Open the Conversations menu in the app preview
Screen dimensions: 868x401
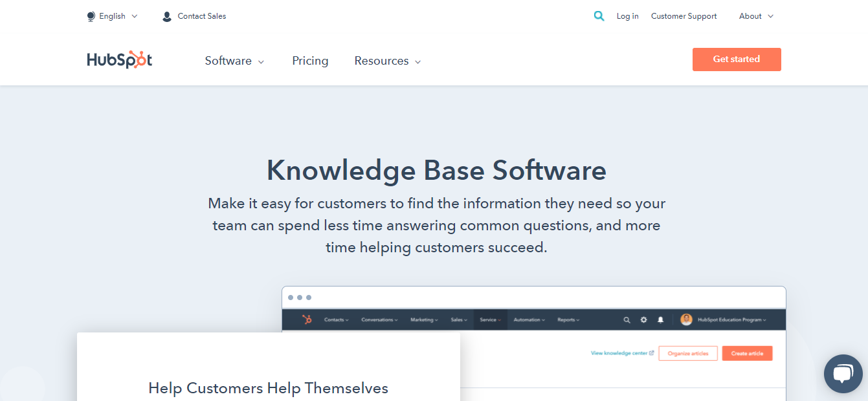click(379, 320)
